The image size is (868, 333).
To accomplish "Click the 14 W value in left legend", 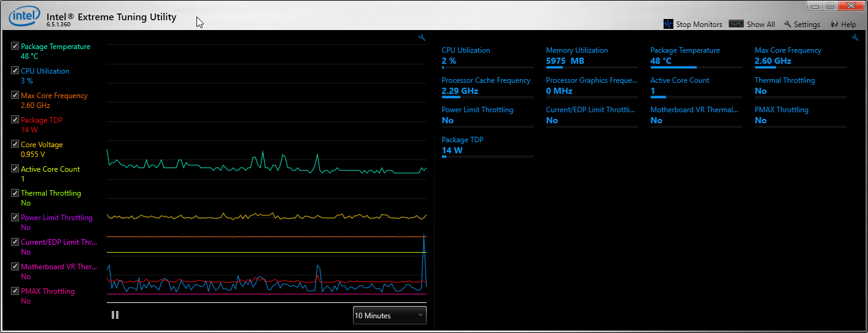I will 29,130.
